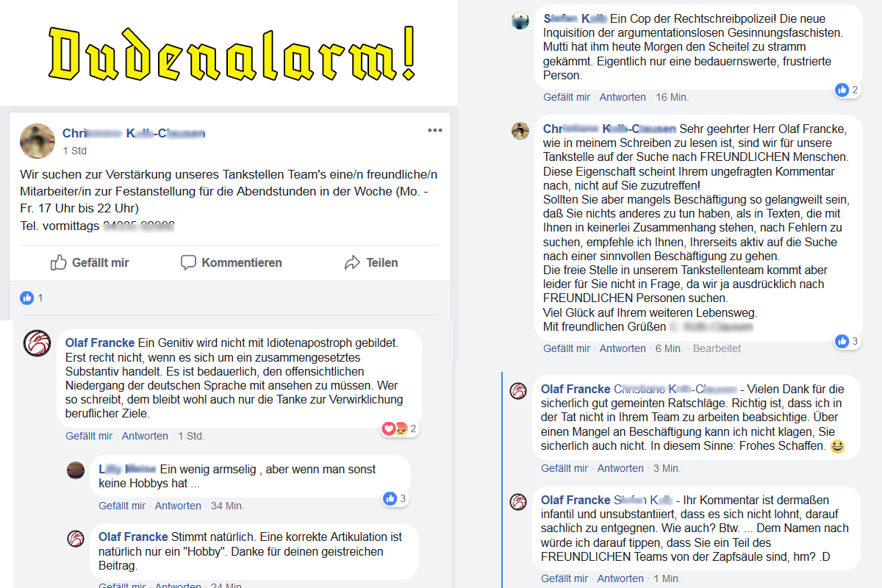882x588 pixels.
Task: Open heart and angry reactions on Genitiv comment
Action: (399, 429)
